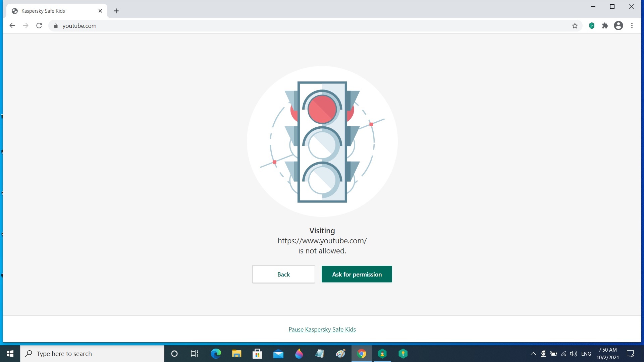
Task: Open Kaspersky Safe Kids in the taskbar
Action: tap(382, 354)
